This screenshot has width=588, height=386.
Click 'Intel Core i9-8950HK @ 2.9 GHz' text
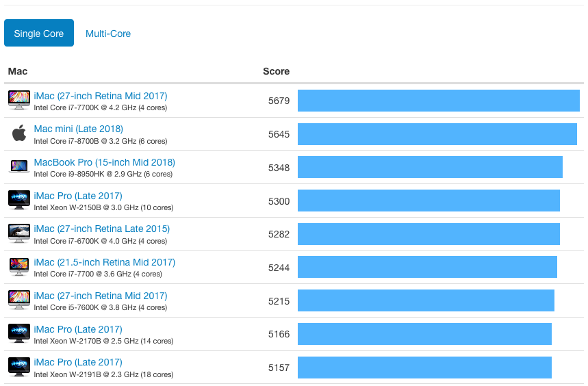click(x=88, y=175)
